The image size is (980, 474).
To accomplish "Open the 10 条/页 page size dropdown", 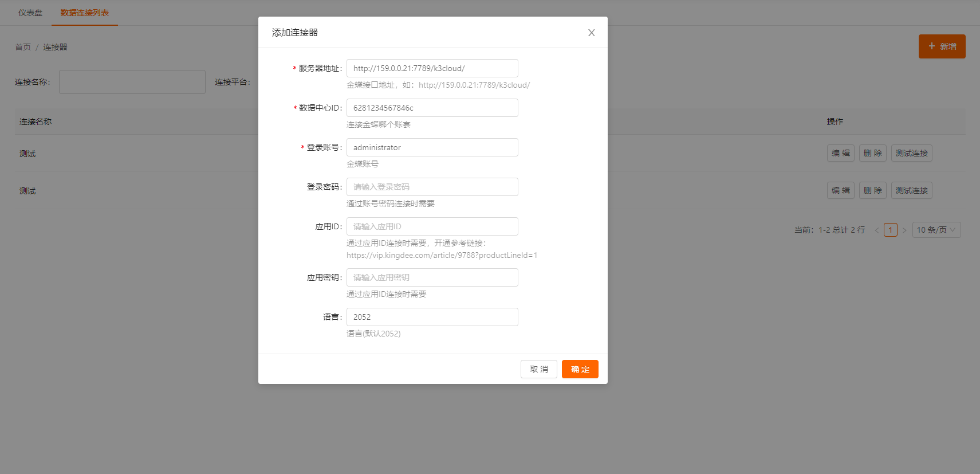I will 936,230.
